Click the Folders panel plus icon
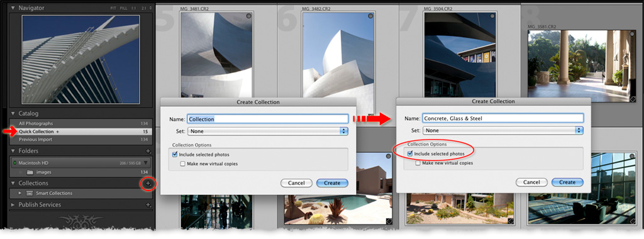 (x=148, y=151)
